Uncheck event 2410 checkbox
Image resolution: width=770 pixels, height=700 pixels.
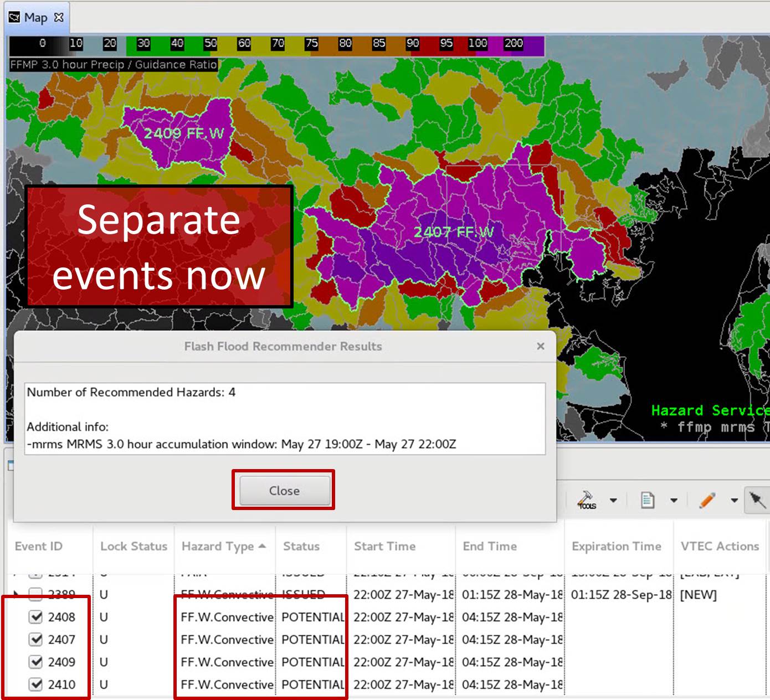coord(36,684)
